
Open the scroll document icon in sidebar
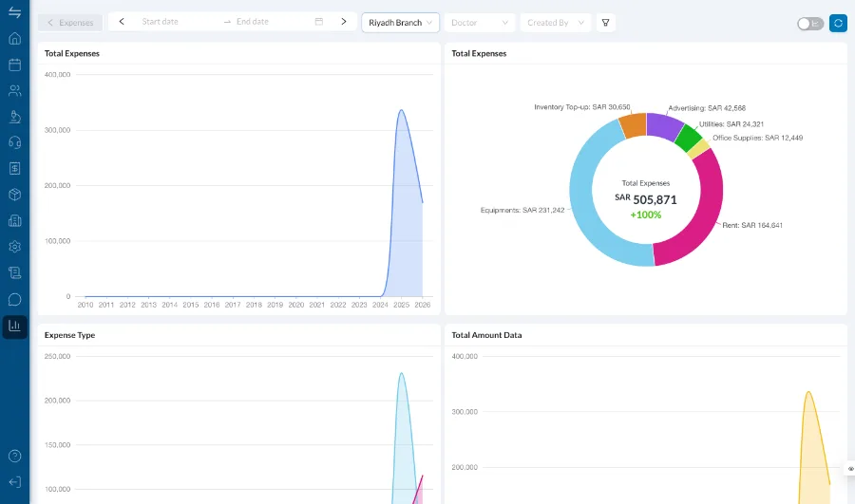pyautogui.click(x=14, y=272)
